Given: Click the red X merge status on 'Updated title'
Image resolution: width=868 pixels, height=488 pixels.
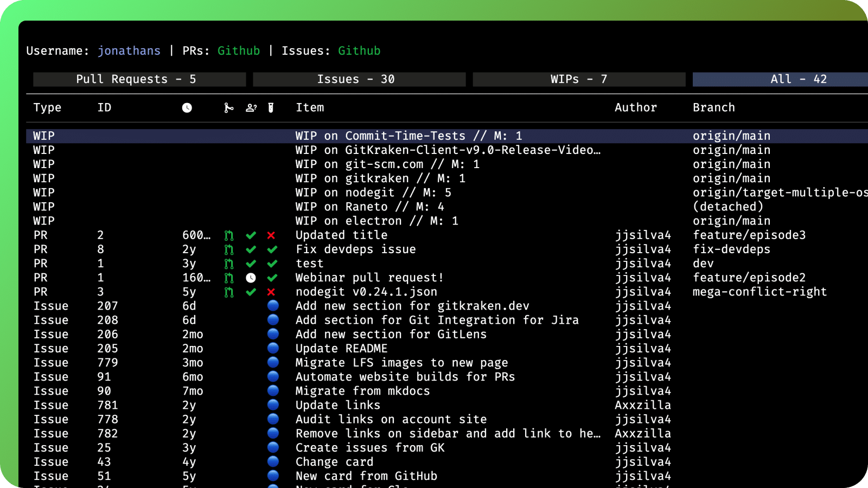Looking at the screenshot, I should (x=271, y=235).
